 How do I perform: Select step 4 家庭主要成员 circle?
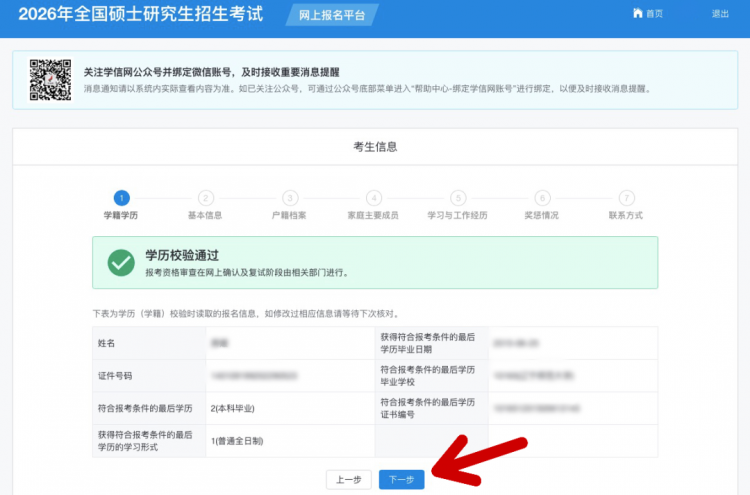(x=374, y=198)
